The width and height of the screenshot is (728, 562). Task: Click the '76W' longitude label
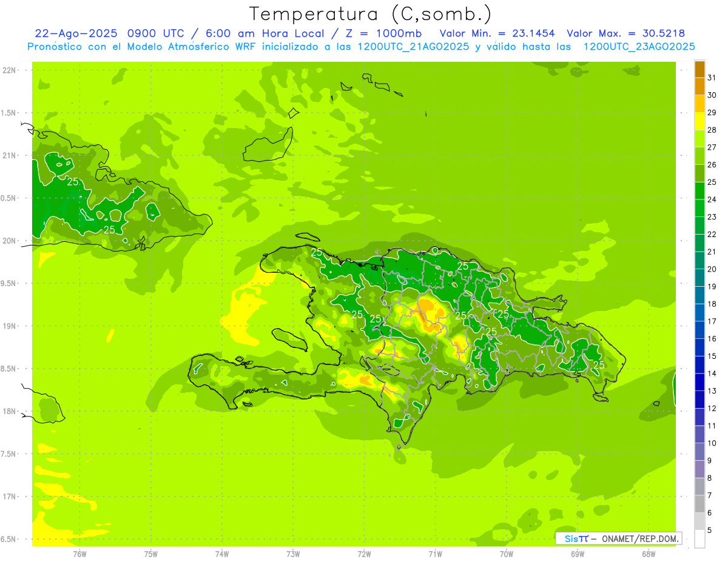pos(79,554)
